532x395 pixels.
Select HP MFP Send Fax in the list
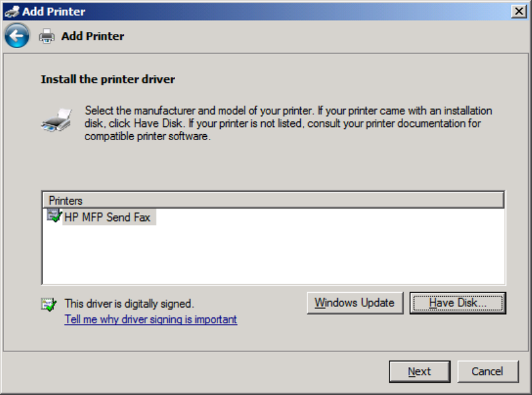107,217
